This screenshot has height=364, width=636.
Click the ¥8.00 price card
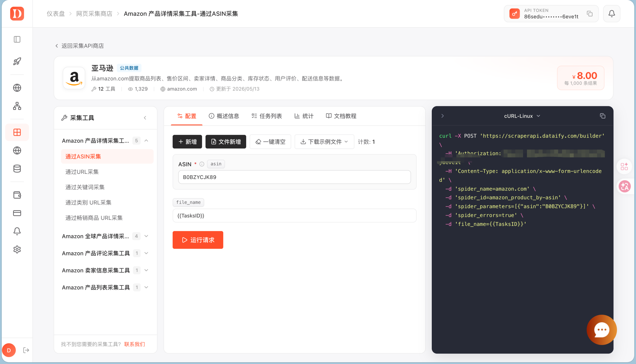pos(581,78)
